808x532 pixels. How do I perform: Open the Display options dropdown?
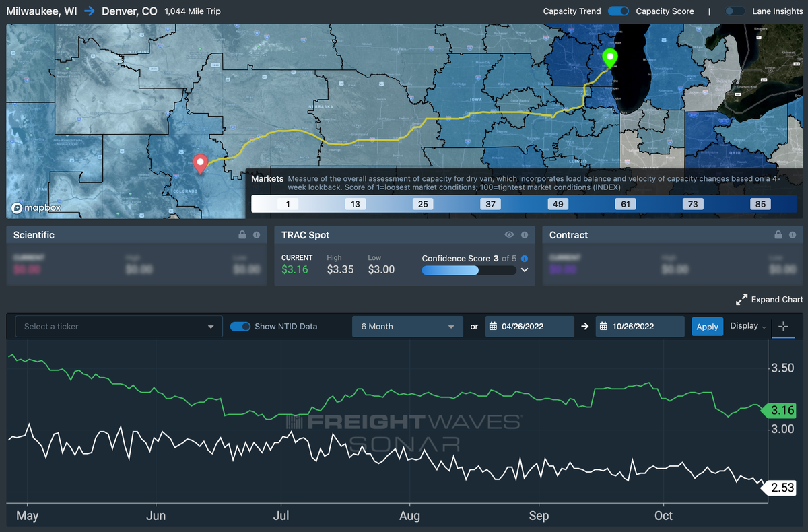(x=748, y=326)
